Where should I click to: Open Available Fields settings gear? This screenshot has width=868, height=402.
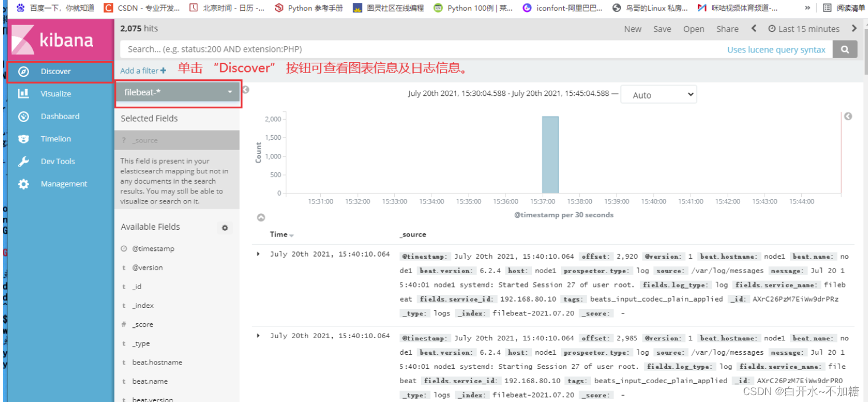coord(225,228)
